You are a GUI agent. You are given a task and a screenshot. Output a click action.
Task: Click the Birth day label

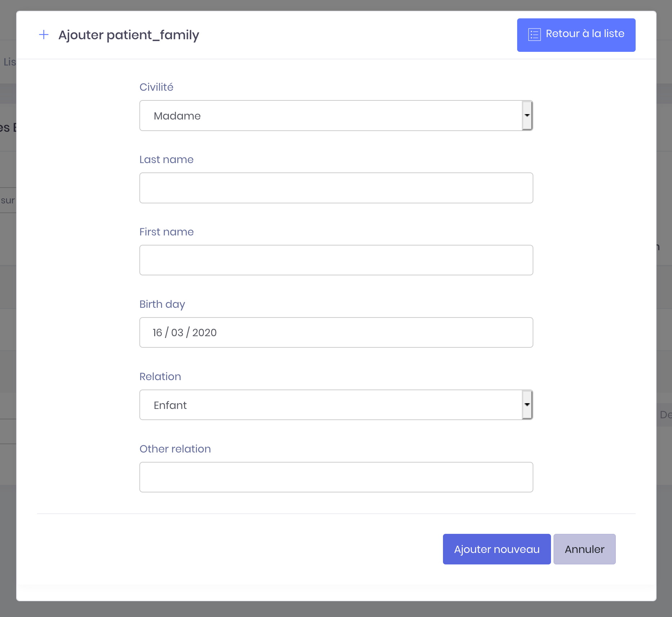162,304
